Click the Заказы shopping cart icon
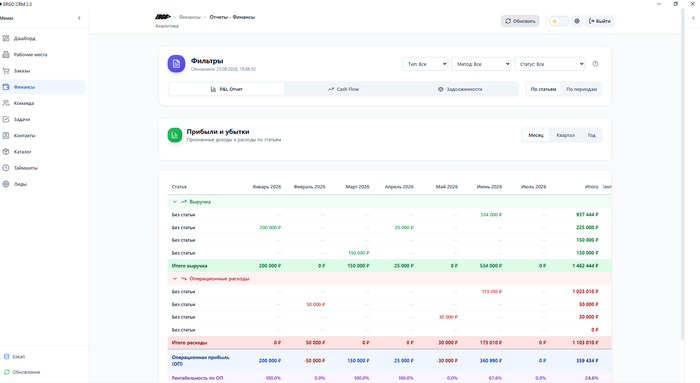Screen dimensions: 700x383 coord(6,71)
